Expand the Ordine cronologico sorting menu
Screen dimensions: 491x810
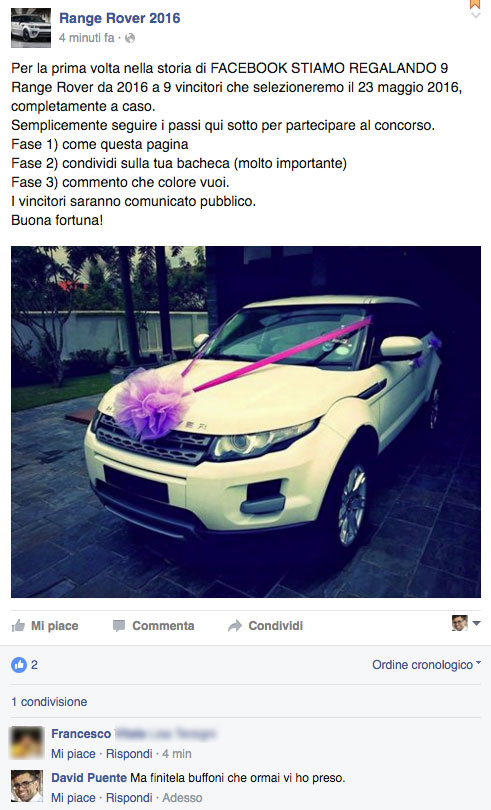pyautogui.click(x=426, y=665)
